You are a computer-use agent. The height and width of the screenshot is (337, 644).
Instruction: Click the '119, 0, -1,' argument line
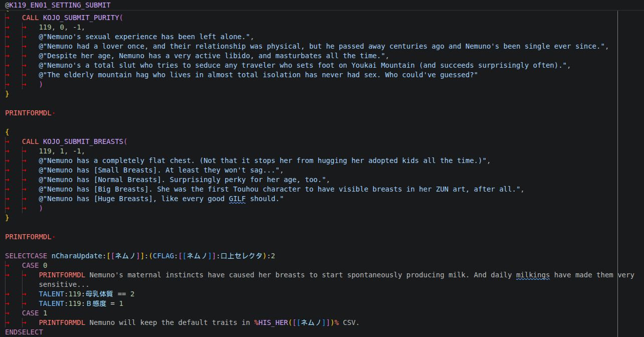coord(62,27)
